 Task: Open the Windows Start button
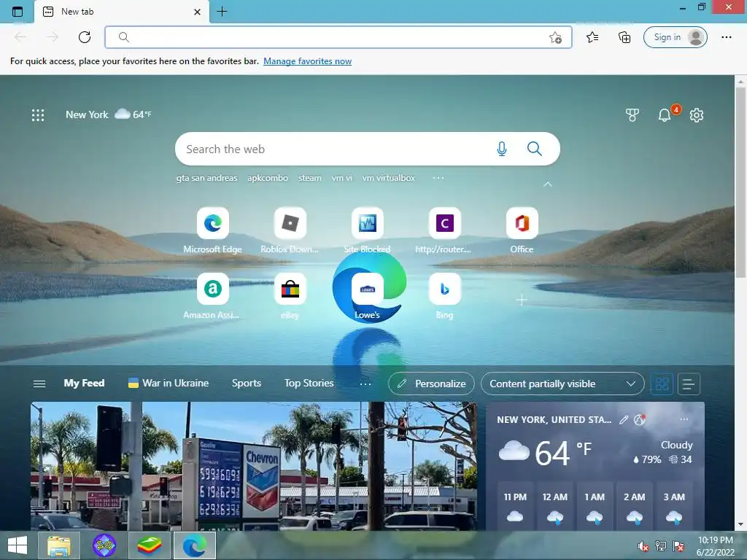pos(18,545)
